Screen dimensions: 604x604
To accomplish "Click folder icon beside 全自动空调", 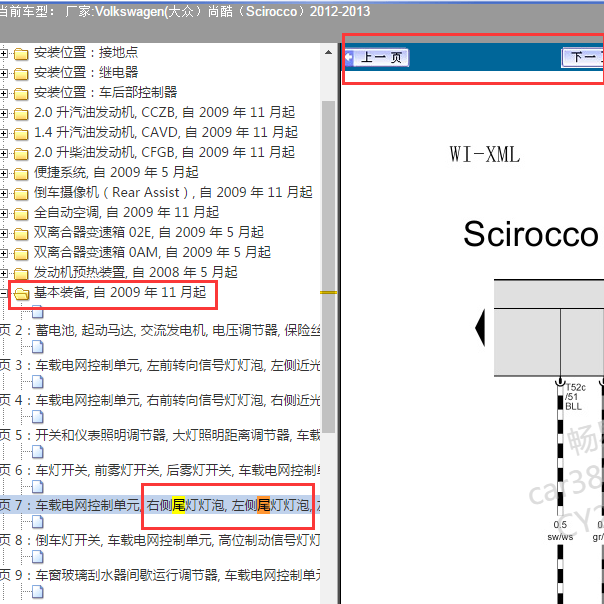I will [21, 214].
